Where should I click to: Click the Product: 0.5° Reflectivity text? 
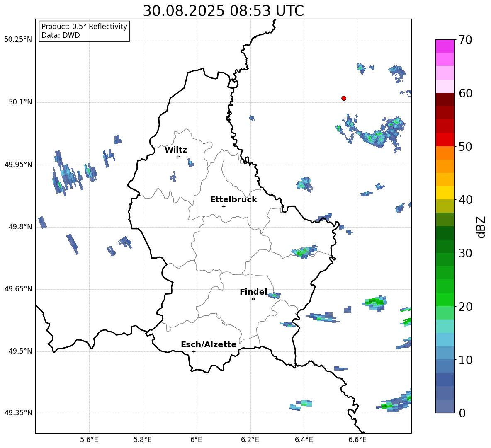click(84, 27)
